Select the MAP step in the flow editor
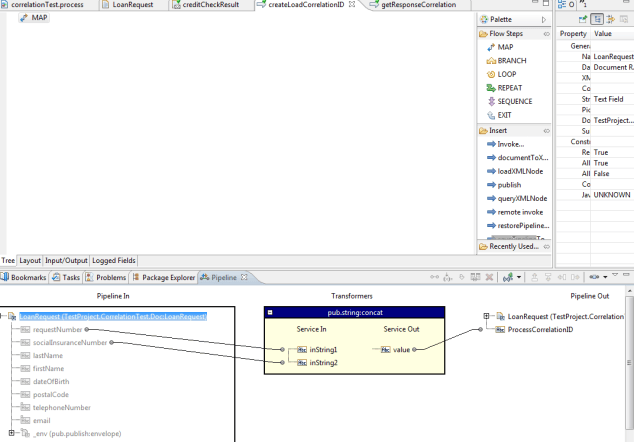 34,18
